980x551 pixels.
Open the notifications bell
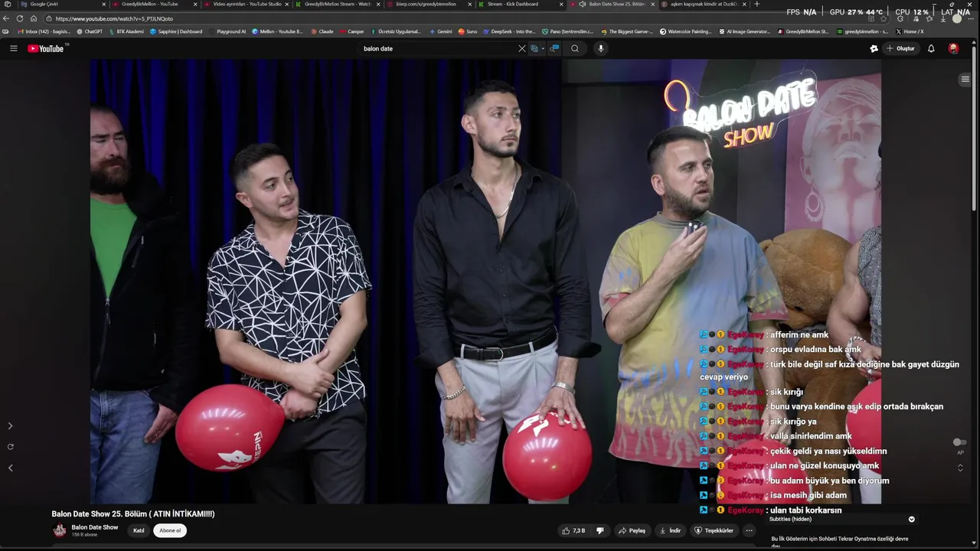(931, 48)
